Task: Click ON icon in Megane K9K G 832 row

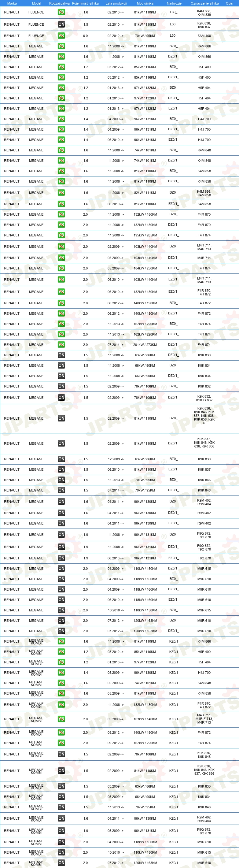Action: click(61, 398)
